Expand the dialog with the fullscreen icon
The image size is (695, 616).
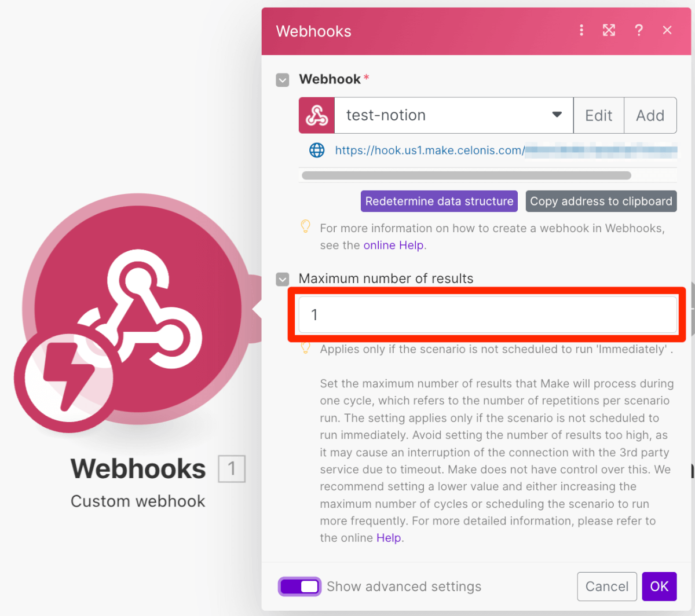[x=609, y=30]
